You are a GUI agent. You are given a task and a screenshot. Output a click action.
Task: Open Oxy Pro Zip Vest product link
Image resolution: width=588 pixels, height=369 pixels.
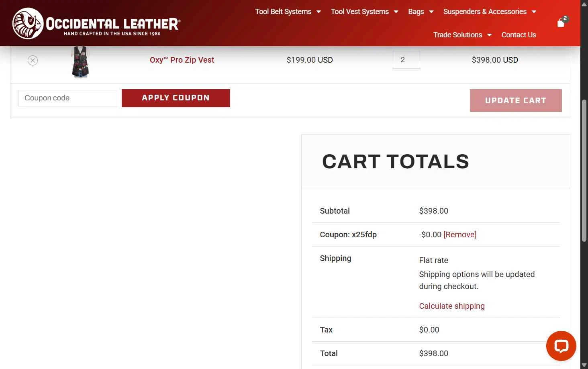[x=182, y=60]
